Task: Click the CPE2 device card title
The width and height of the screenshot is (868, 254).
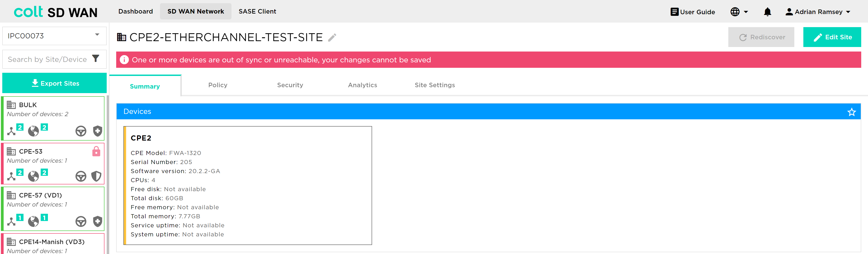Action: coord(141,138)
